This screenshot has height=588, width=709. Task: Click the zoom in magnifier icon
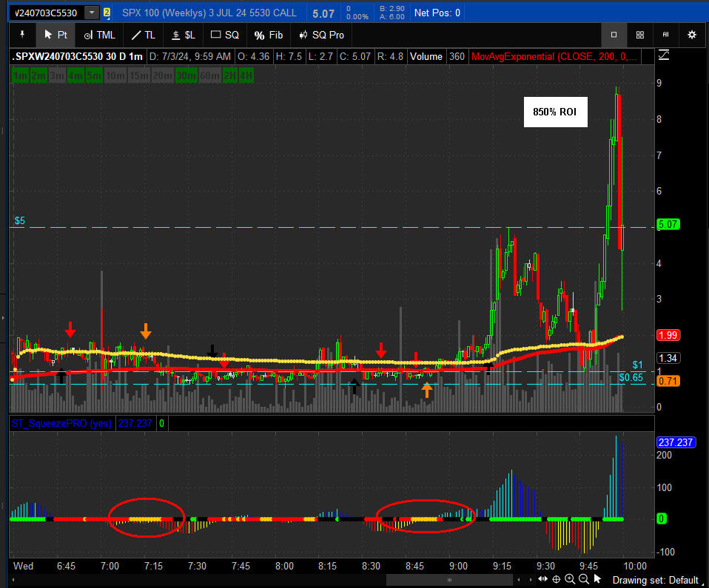(570, 579)
